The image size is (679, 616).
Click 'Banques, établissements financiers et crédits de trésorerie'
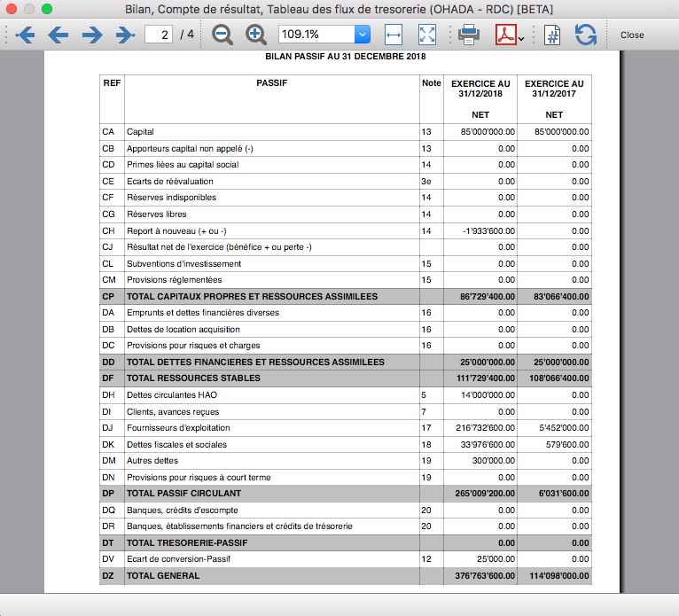tap(239, 526)
